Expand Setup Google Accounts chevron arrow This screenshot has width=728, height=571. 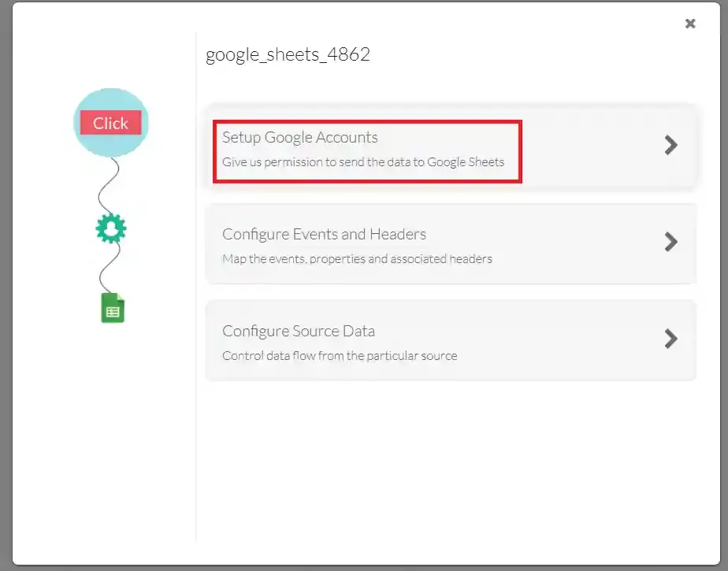[671, 145]
